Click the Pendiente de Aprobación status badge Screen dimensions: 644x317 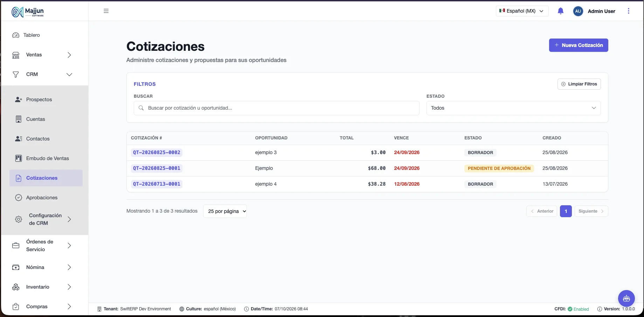(x=499, y=168)
